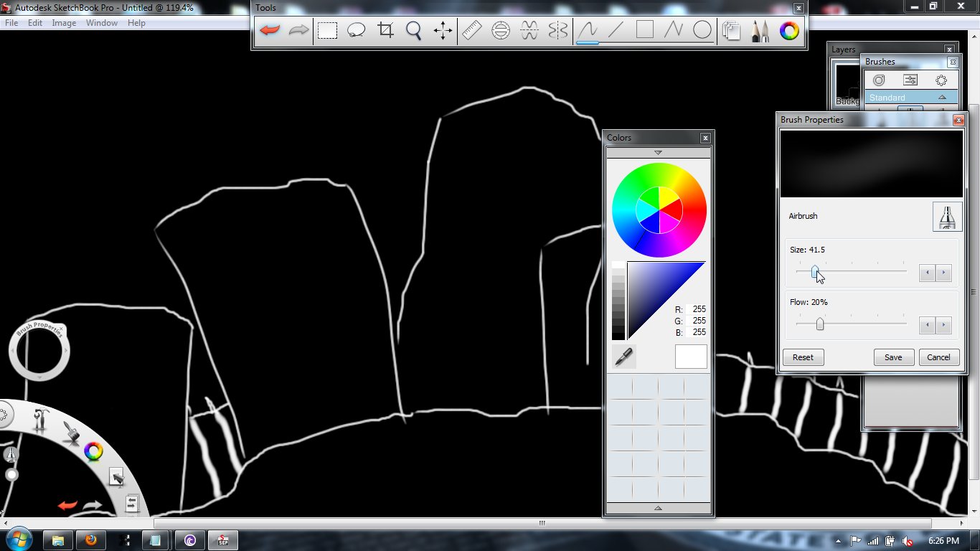980x551 pixels.
Task: Increase Size with the right stepper arrow
Action: coord(944,273)
